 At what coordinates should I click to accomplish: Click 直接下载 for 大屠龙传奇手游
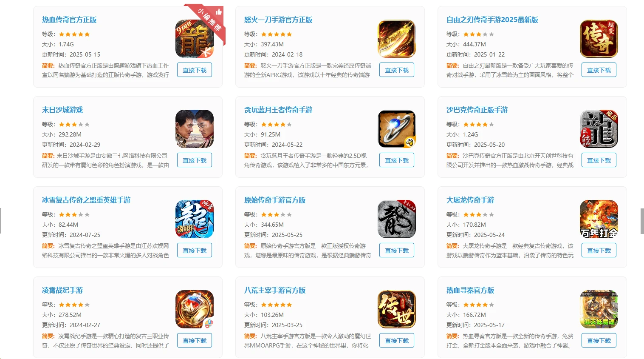coord(599,251)
